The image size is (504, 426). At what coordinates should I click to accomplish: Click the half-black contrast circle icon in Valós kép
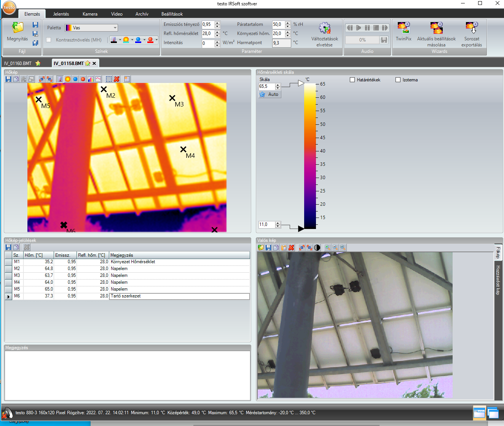click(x=317, y=247)
